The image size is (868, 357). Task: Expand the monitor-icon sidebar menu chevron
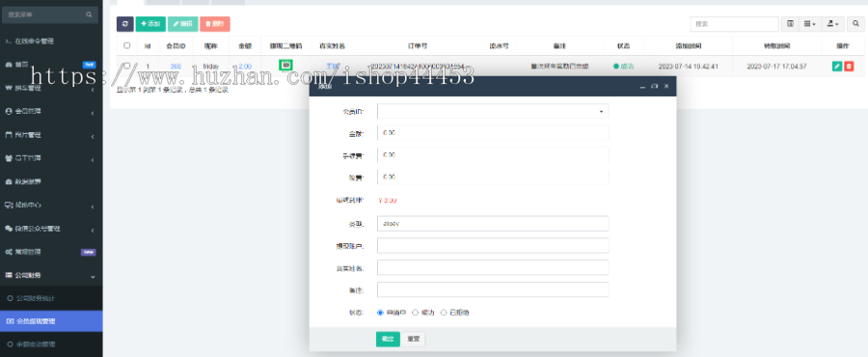(93, 207)
